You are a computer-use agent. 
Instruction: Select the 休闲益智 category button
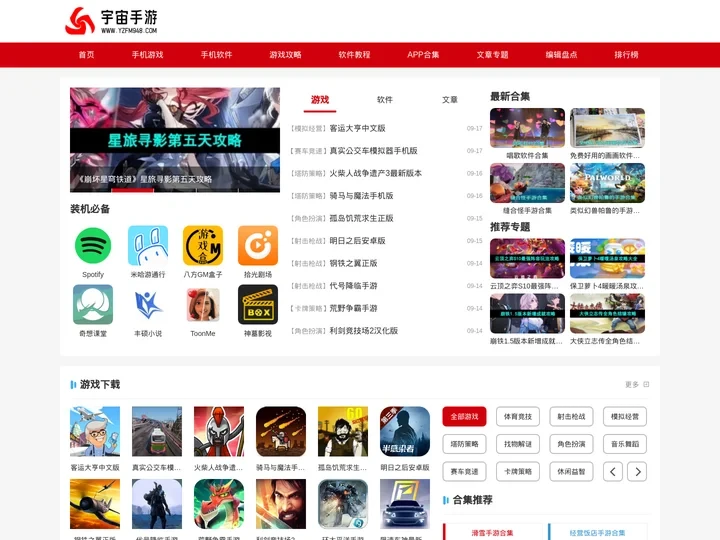click(x=571, y=472)
